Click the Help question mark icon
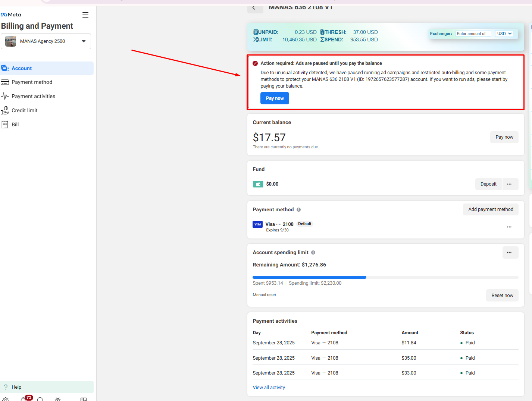Image resolution: width=532 pixels, height=401 pixels. point(6,387)
